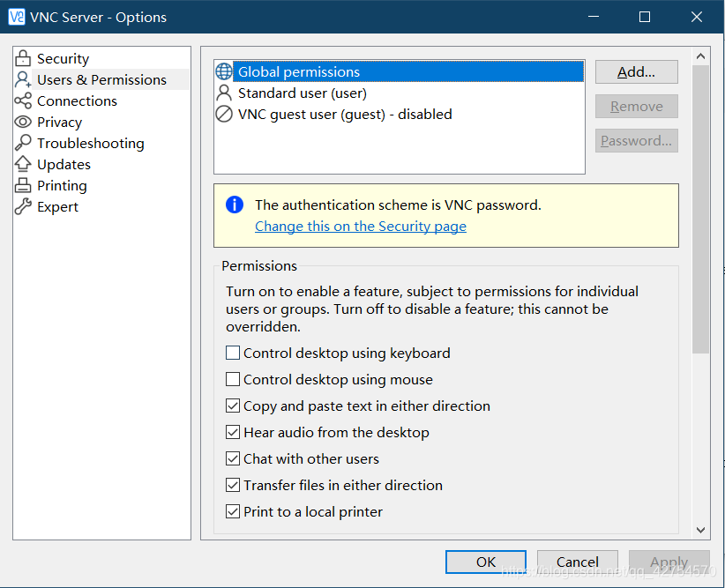Screen dimensions: 725x588
Task: Uncheck Copy and paste text in either direction
Action: coord(233,406)
